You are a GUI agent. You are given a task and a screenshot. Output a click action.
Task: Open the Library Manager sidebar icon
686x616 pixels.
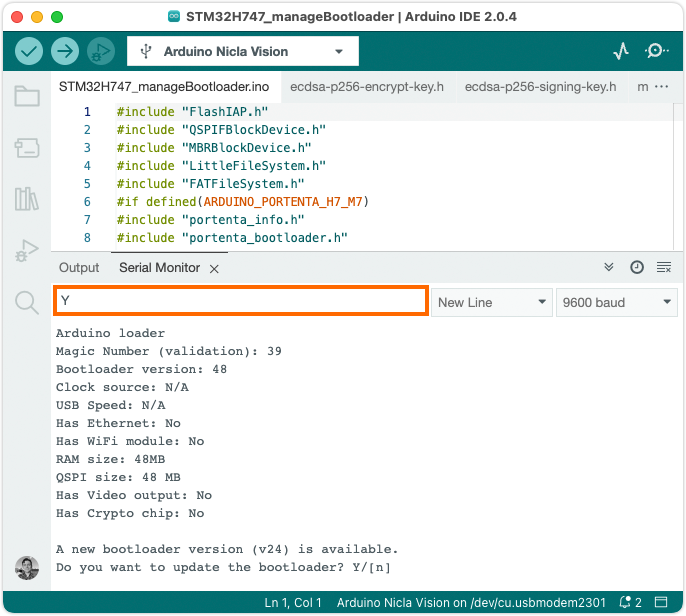pos(27,199)
